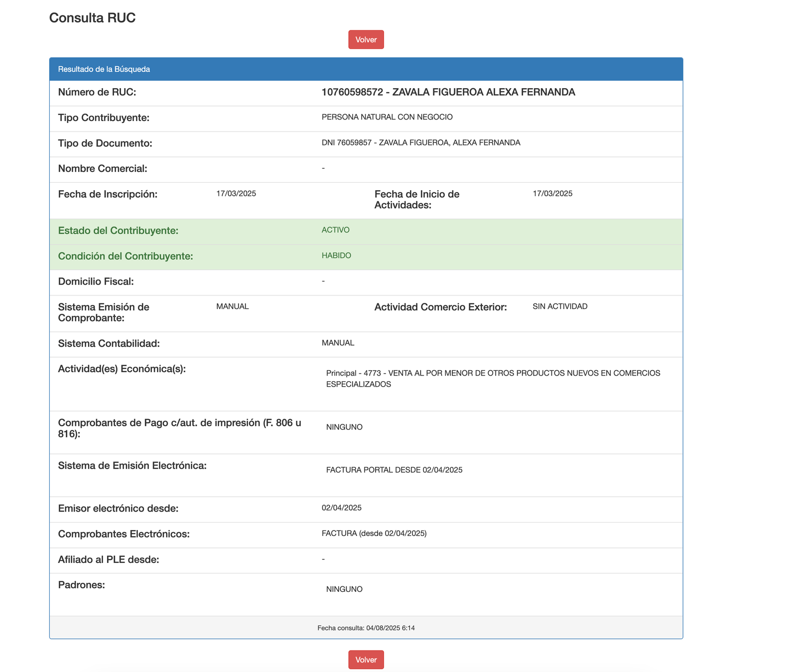The width and height of the screenshot is (797, 672).
Task: Click the Padrones NINGUNO value
Action: click(344, 589)
